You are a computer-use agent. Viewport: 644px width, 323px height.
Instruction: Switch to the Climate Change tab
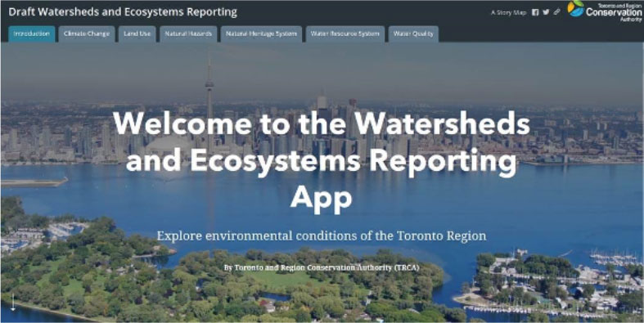tap(87, 34)
